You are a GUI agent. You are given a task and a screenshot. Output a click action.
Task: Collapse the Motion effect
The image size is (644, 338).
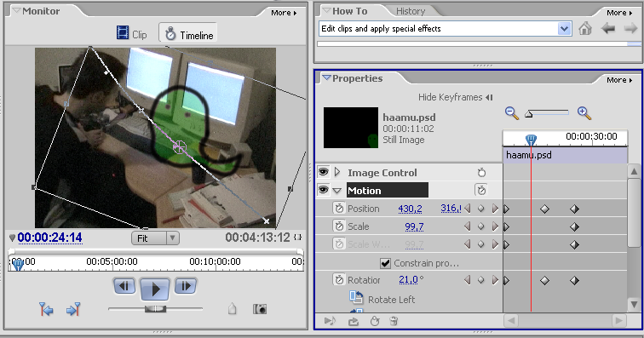point(337,191)
